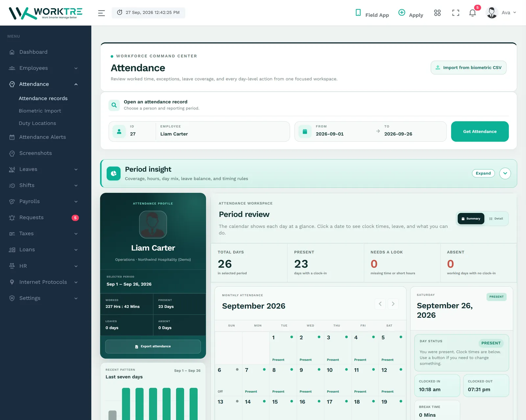This screenshot has width=526, height=420.
Task: Click the Get Attendance button
Action: point(480,131)
